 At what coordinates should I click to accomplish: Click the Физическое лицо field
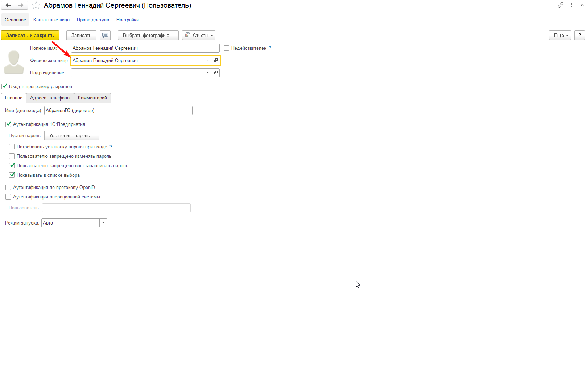pyautogui.click(x=137, y=60)
